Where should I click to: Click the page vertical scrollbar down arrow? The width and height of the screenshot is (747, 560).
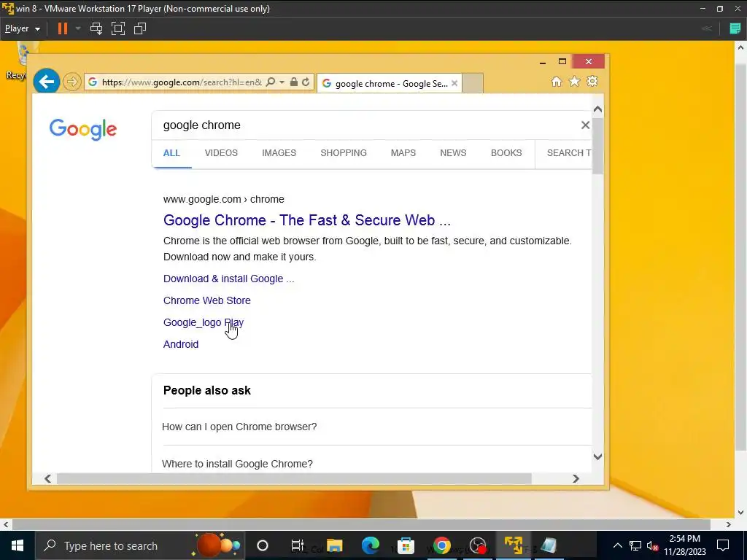(x=597, y=456)
